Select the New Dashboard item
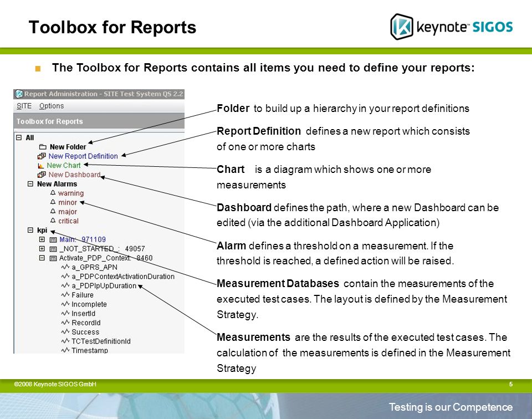 coord(74,175)
